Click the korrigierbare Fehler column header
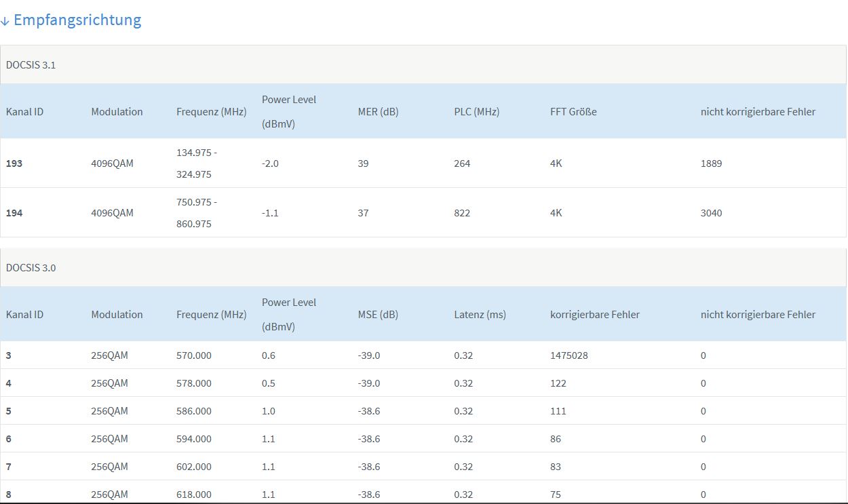 pyautogui.click(x=594, y=315)
